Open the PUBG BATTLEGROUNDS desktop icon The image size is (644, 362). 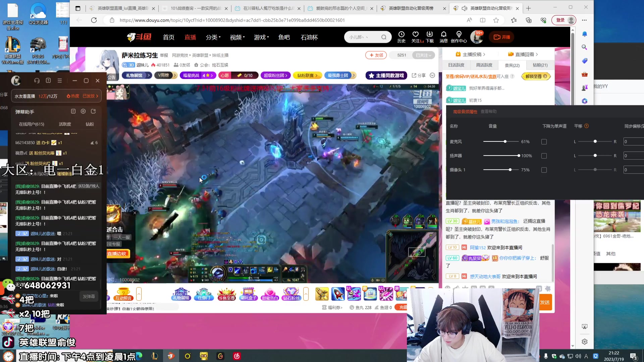point(38,50)
